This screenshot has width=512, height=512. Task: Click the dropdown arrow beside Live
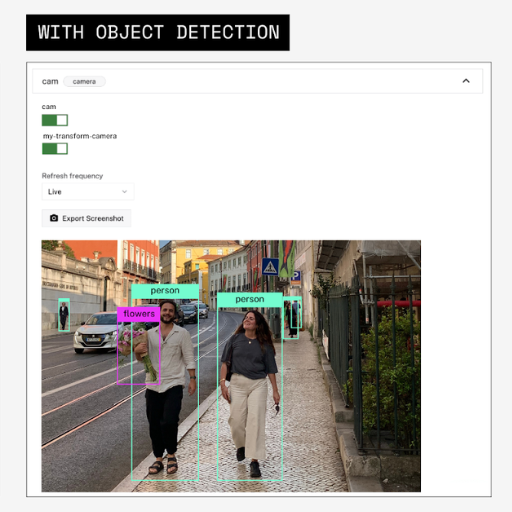pyautogui.click(x=124, y=192)
